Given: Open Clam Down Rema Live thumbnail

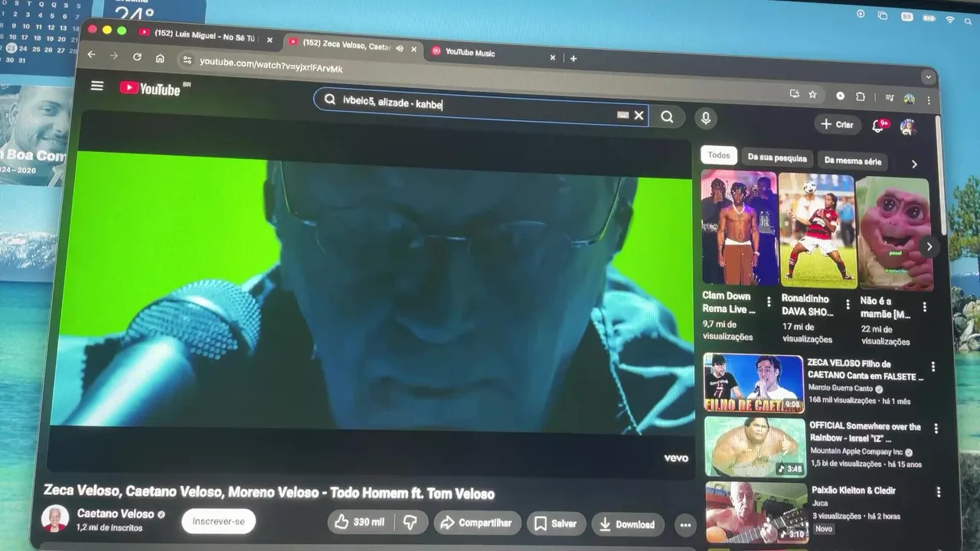Looking at the screenshot, I should click(x=739, y=227).
